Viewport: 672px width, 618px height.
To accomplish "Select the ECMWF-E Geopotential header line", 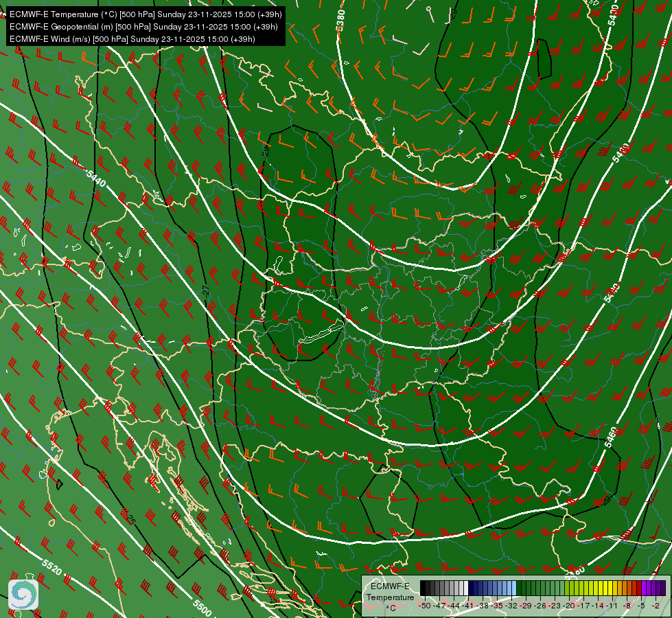I will coord(143,27).
